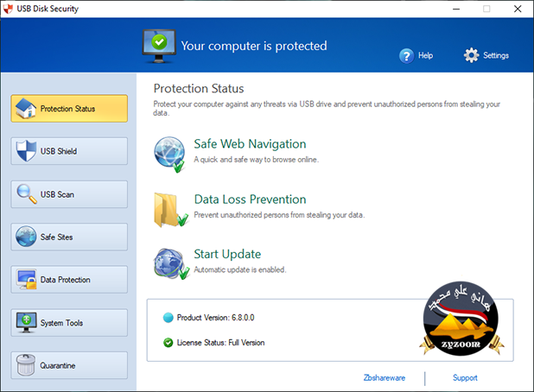Open the Protection Status house icon
Image resolution: width=534 pixels, height=392 pixels.
[x=26, y=109]
